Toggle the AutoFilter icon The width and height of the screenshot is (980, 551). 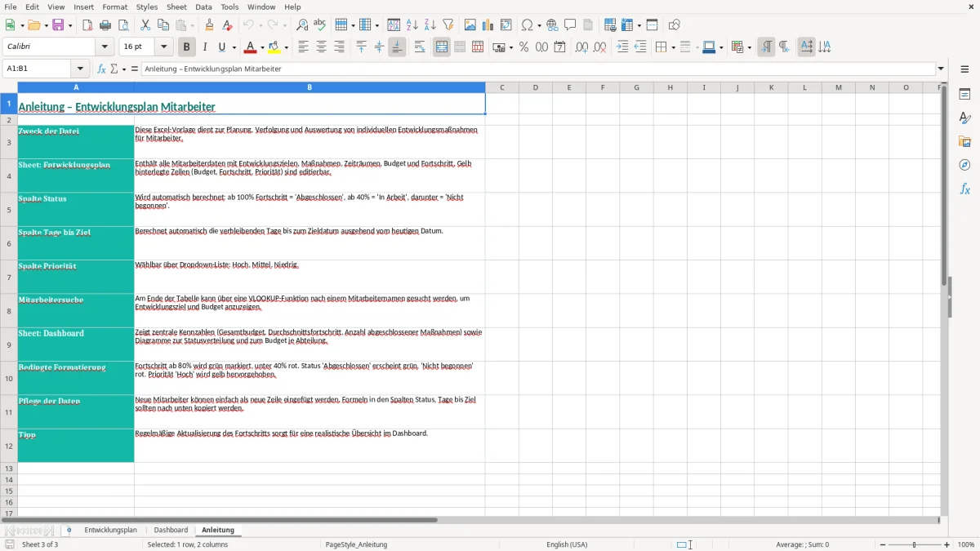click(x=448, y=25)
